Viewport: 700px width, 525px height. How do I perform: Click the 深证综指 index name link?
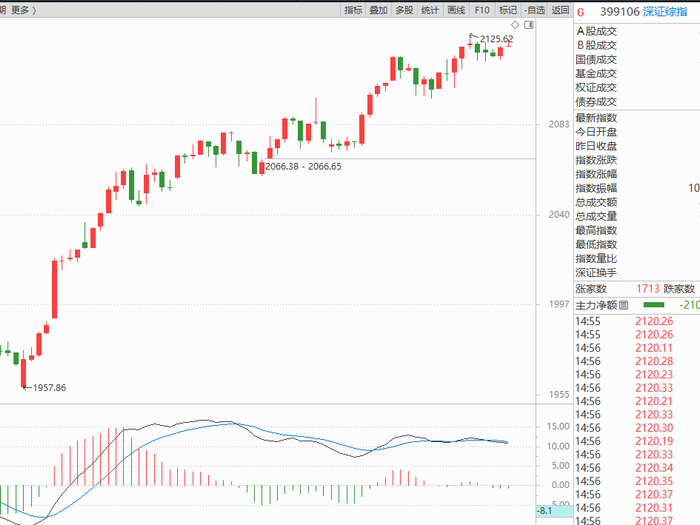click(665, 12)
